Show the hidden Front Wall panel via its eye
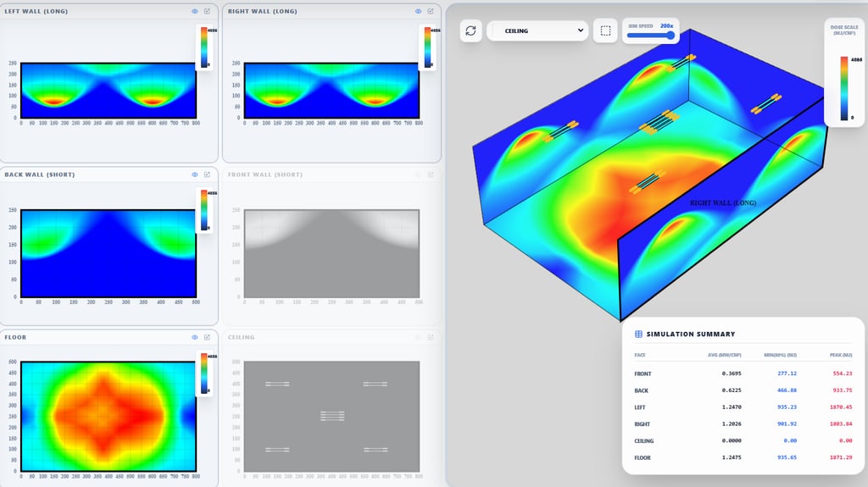The width and height of the screenshot is (868, 487). 418,174
